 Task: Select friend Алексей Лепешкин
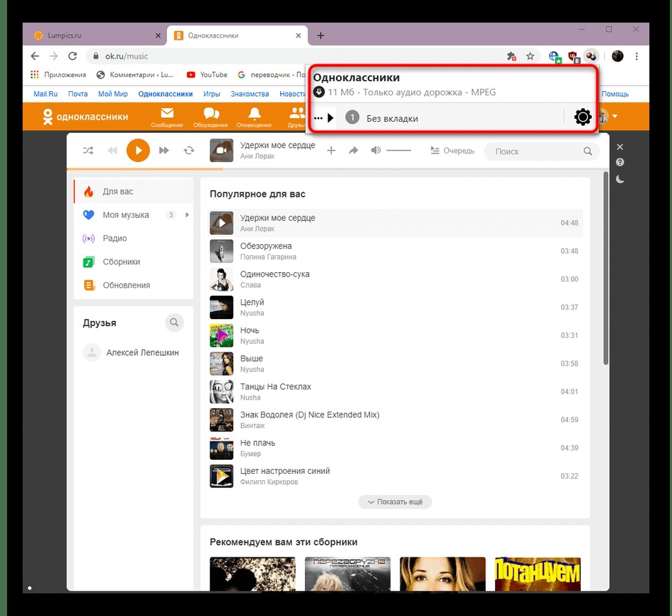131,352
